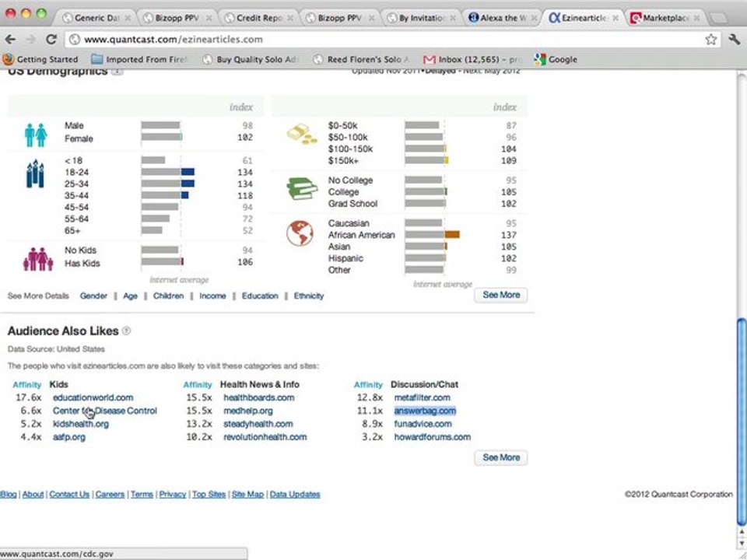The image size is (747, 560).
Task: Click the globe ethnicity demographic icon
Action: (x=300, y=233)
